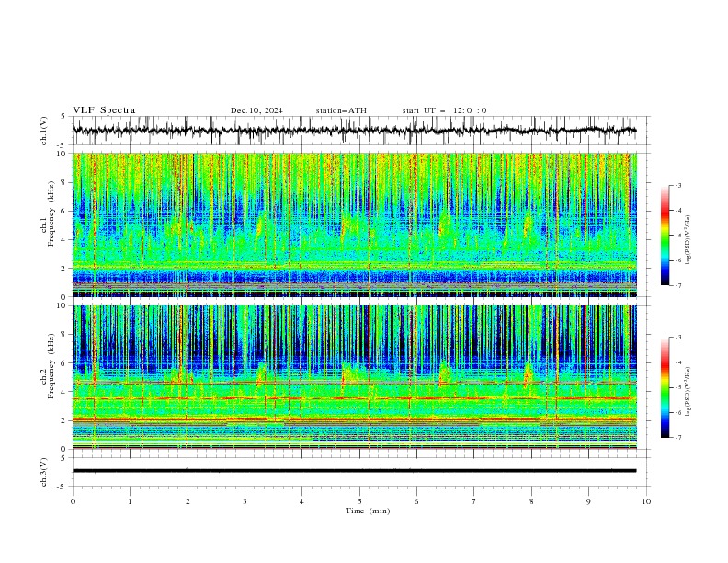The width and height of the screenshot is (728, 563).
Task: Click the ch.2 spectrogram panel
Action: coord(355,377)
